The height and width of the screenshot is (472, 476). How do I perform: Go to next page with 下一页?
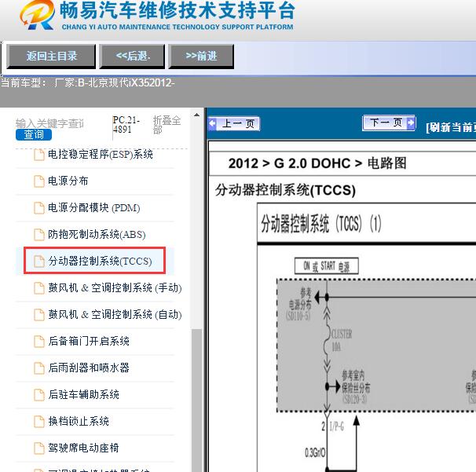[389, 123]
